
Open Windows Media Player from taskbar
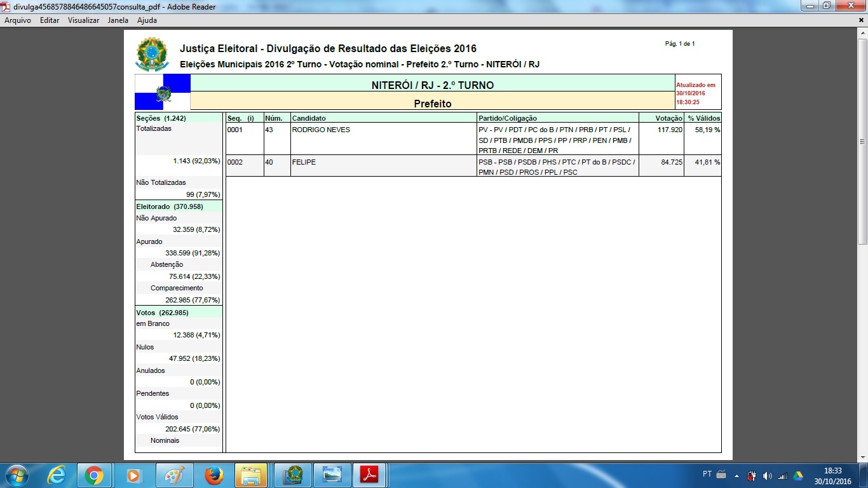(x=133, y=475)
